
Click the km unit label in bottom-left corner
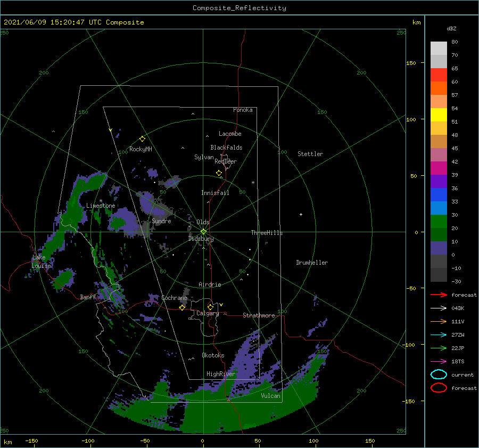7,442
